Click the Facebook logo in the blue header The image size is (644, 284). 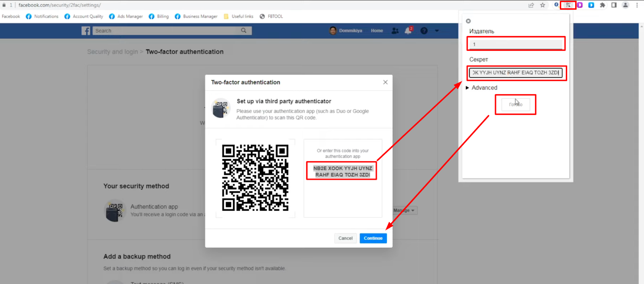pos(86,31)
